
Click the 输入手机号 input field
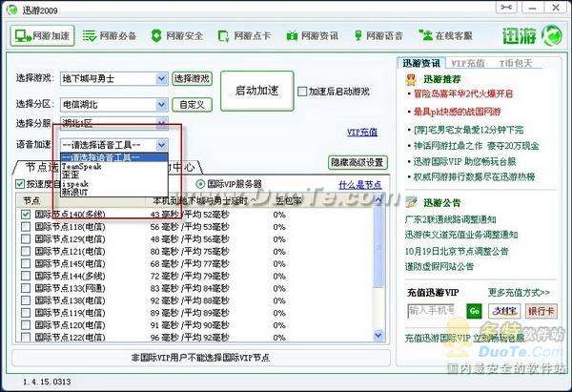pos(432,311)
